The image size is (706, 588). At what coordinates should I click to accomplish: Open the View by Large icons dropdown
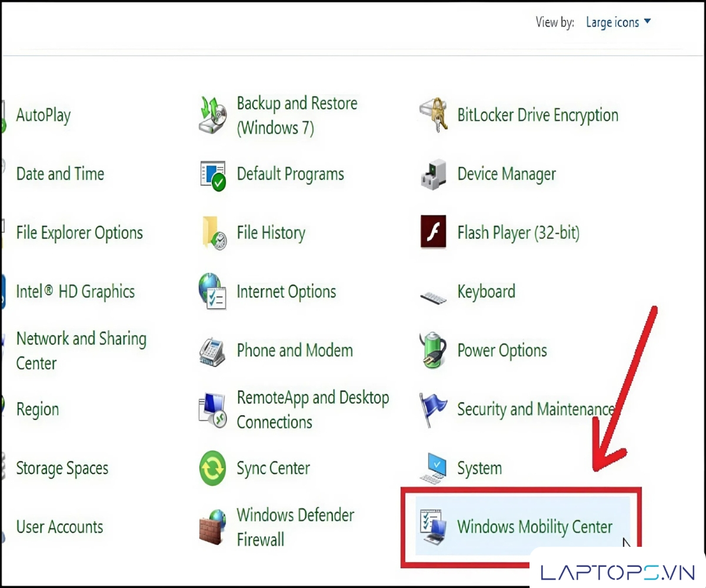(618, 22)
